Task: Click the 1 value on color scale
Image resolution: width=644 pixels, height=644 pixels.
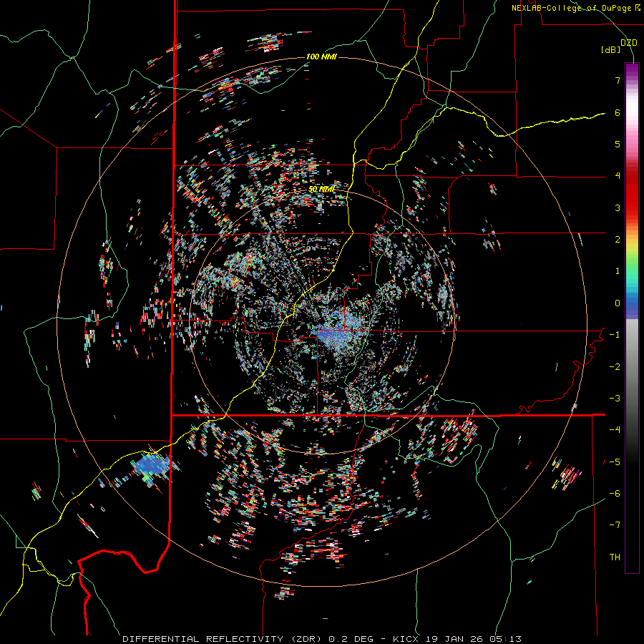Action: coord(618,271)
